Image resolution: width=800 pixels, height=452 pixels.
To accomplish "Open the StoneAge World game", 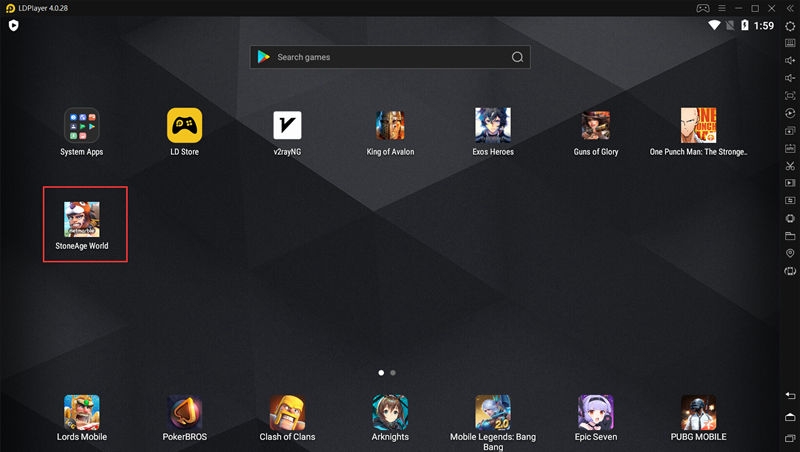I will 82,219.
